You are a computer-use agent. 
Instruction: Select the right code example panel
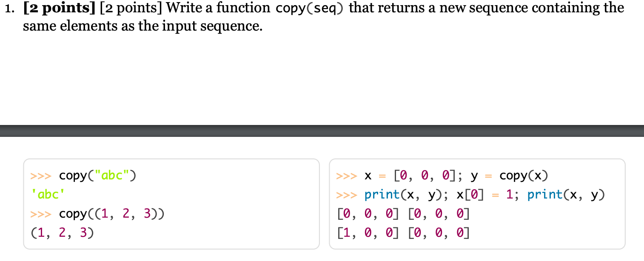(476, 204)
